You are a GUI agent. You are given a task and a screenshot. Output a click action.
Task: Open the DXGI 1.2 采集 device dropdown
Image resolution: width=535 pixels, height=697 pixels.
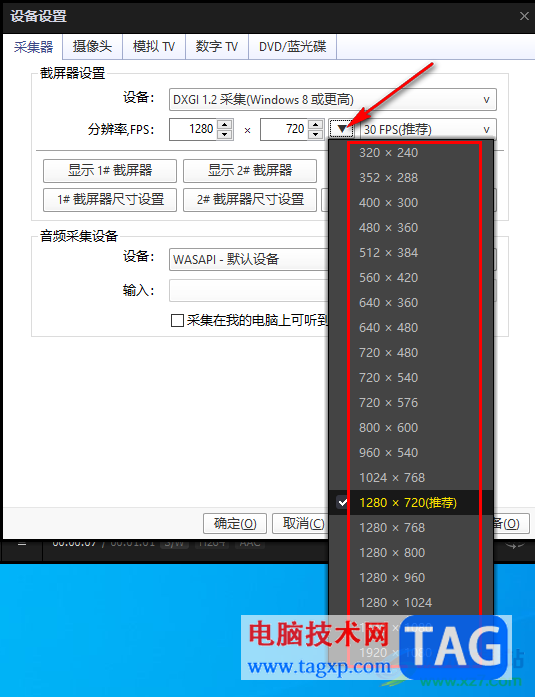(332, 100)
